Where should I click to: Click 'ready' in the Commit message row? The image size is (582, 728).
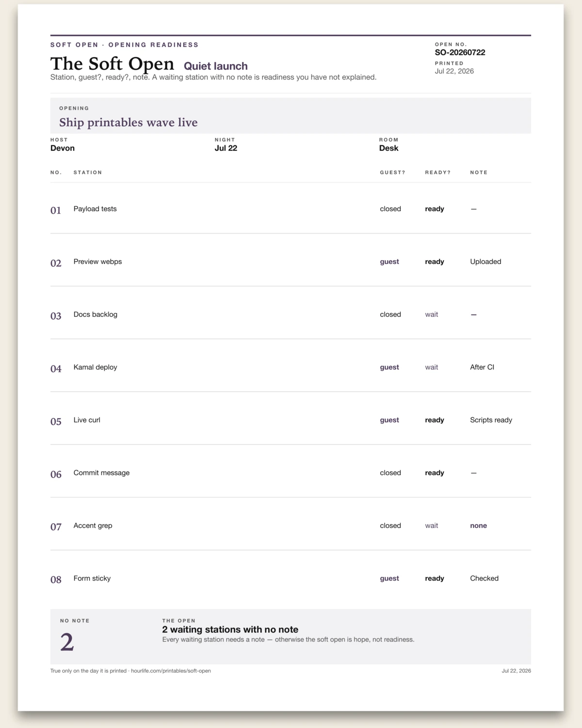coord(435,473)
